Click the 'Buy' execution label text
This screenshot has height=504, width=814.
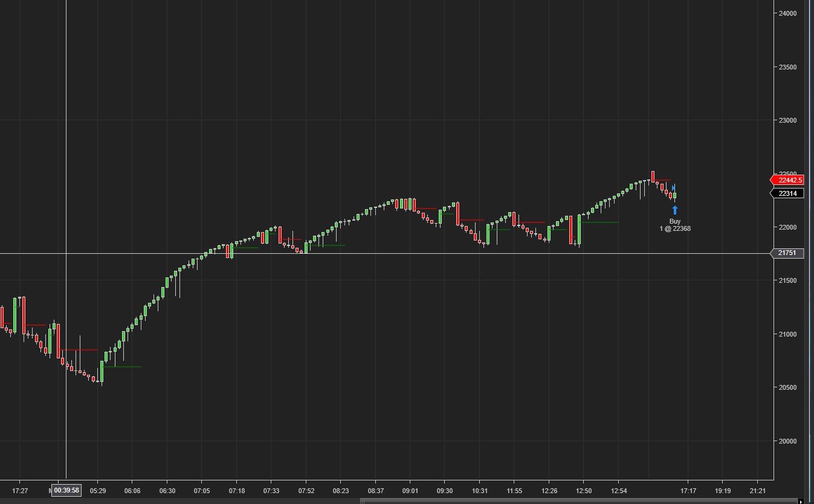coord(675,221)
